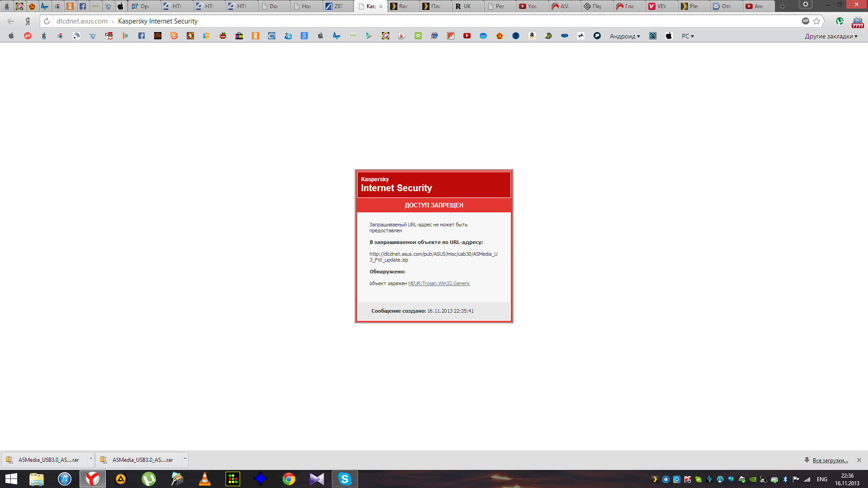Open the Facebook bookmark in bookmarks bar
Viewport: 868px width, 488px height.
[x=142, y=36]
